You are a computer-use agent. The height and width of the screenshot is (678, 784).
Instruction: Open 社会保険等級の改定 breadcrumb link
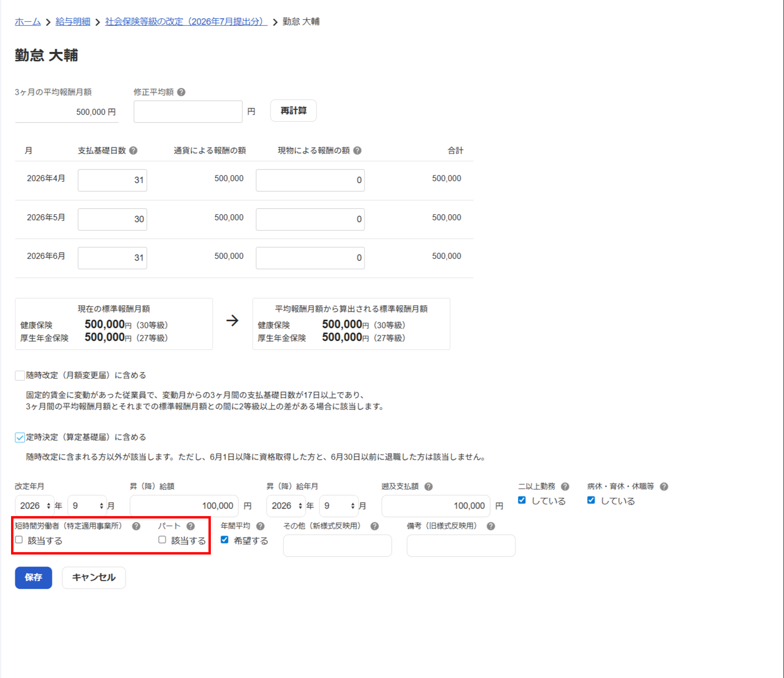tap(186, 21)
